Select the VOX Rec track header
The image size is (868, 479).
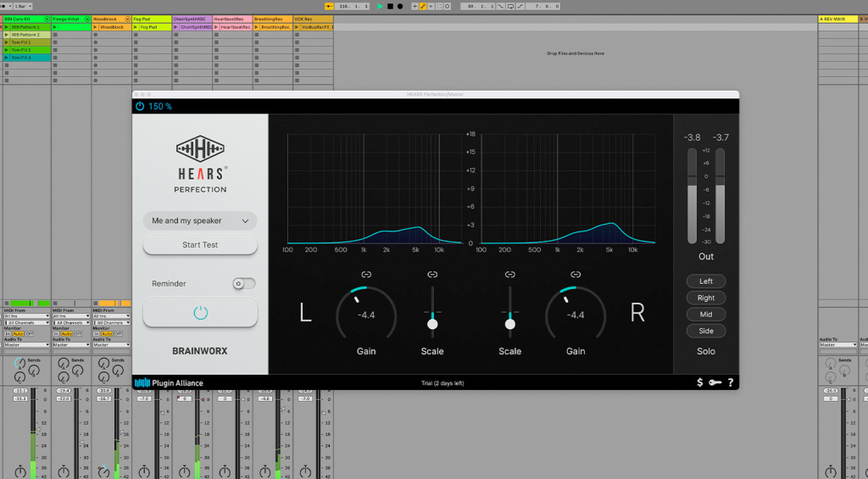[314, 19]
